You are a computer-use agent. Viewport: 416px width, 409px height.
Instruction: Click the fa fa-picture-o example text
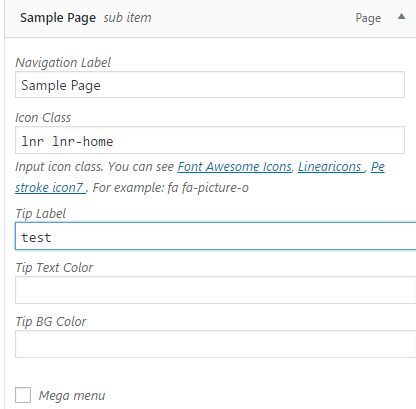coord(208,188)
